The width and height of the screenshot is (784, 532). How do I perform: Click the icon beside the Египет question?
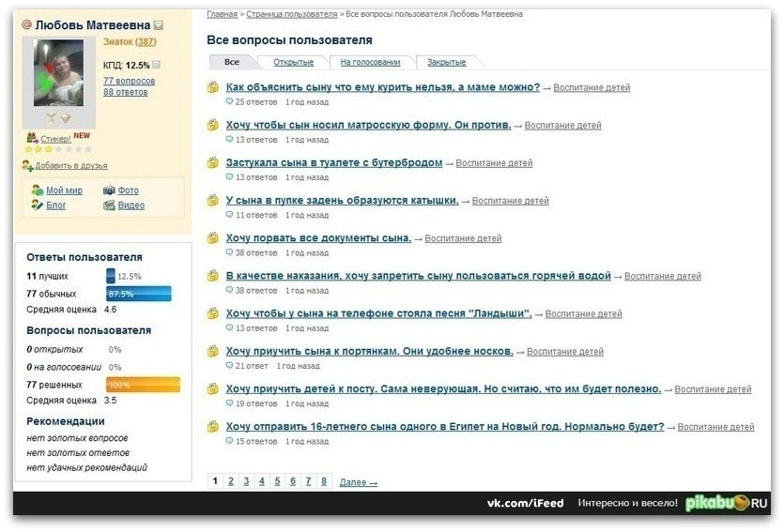tap(213, 427)
